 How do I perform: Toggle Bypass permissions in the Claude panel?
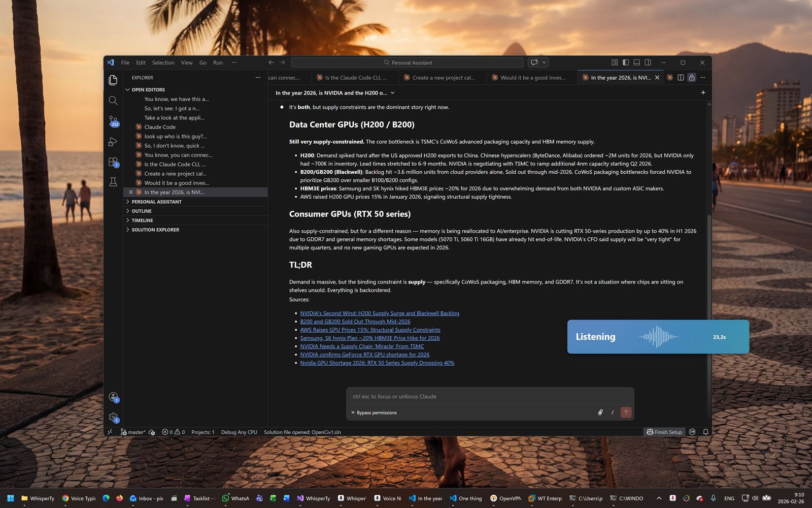[x=376, y=412]
